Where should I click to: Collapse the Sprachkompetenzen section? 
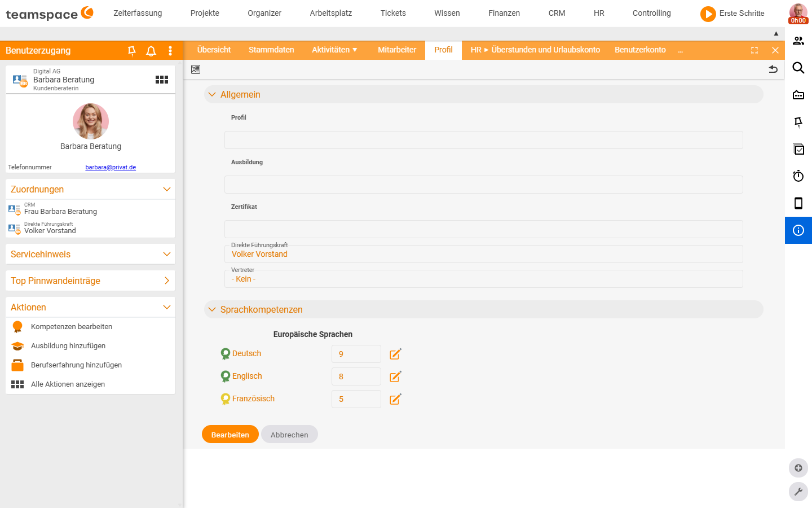point(212,309)
